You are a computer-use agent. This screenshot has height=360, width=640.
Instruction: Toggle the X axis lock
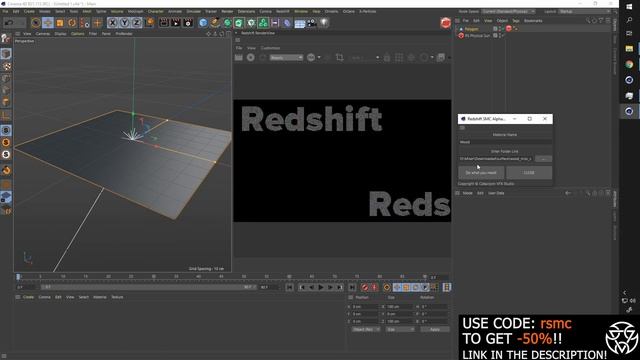point(113,23)
